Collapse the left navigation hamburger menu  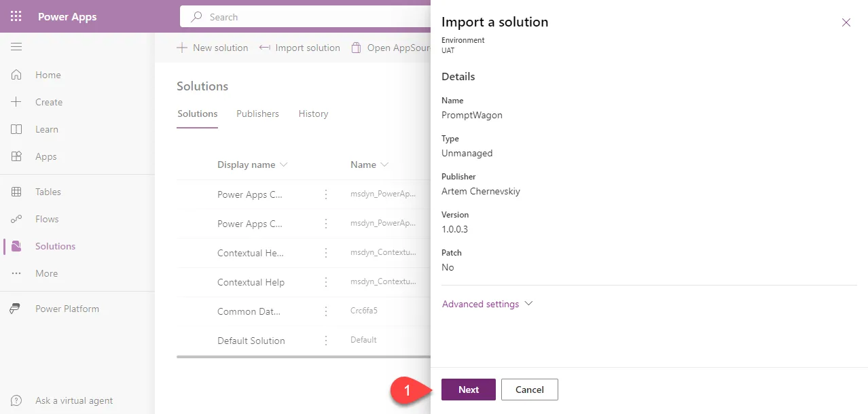(16, 46)
